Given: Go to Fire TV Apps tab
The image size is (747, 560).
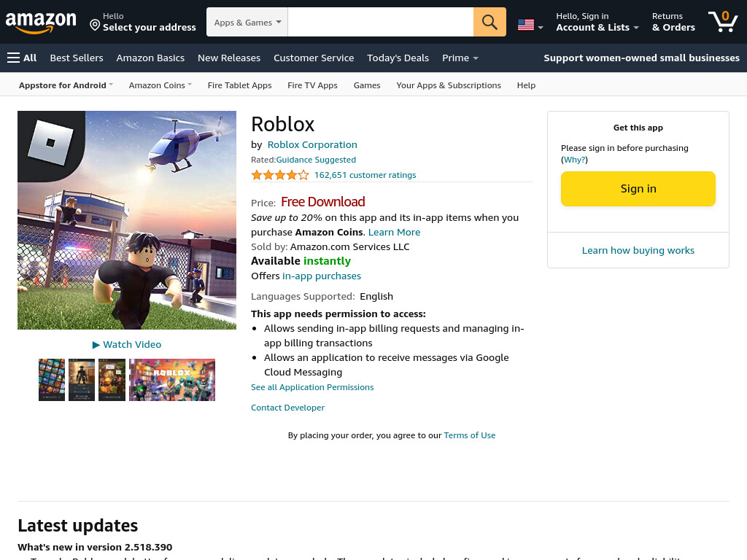Looking at the screenshot, I should tap(312, 85).
